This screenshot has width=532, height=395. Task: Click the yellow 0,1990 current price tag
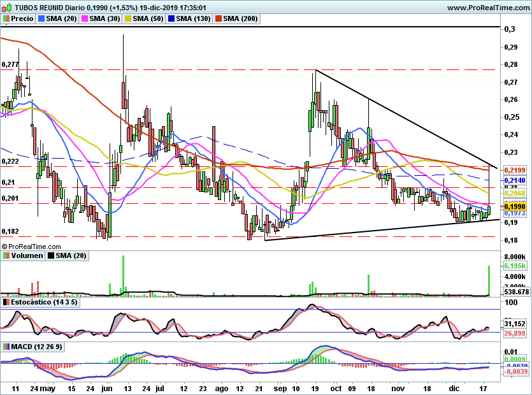coord(514,207)
